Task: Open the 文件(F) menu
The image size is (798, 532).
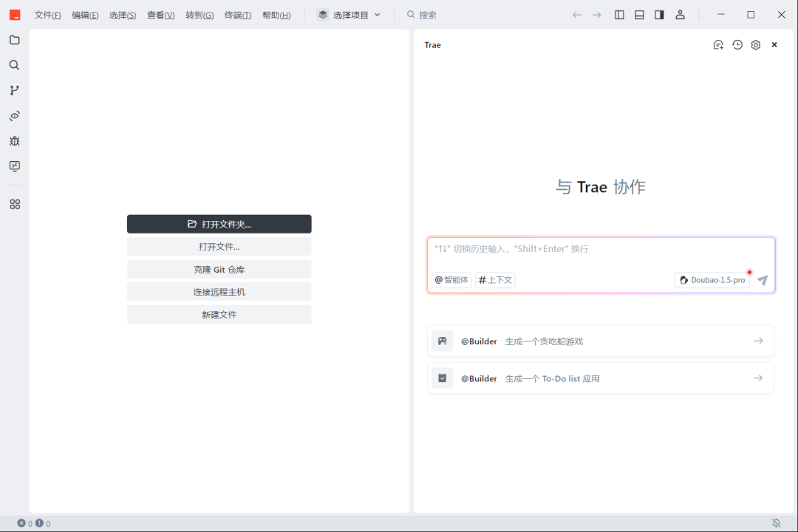Action: coord(47,16)
